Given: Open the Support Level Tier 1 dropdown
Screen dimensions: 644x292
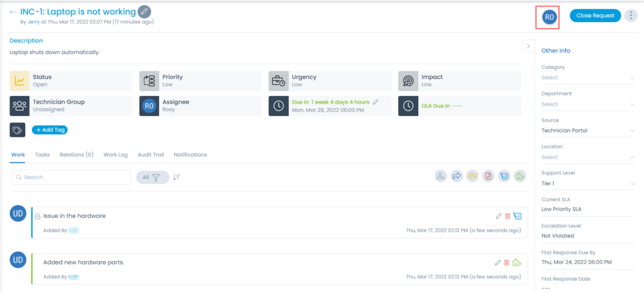Looking at the screenshot, I should (588, 183).
